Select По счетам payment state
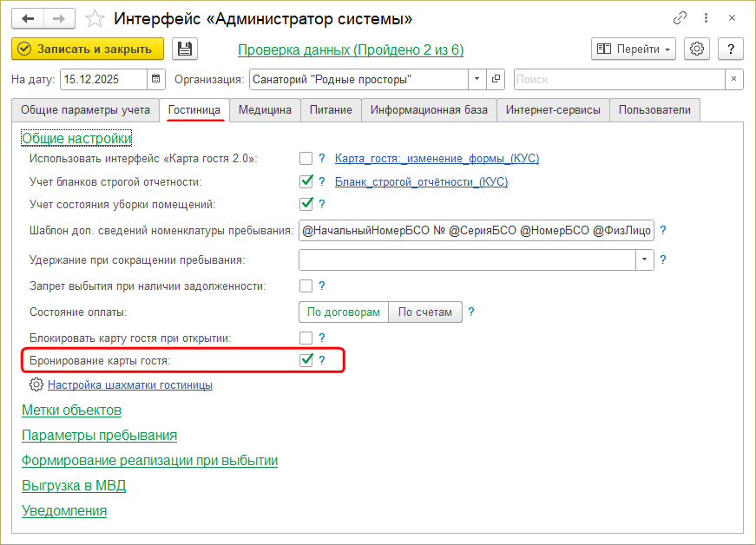The image size is (756, 545). point(424,312)
